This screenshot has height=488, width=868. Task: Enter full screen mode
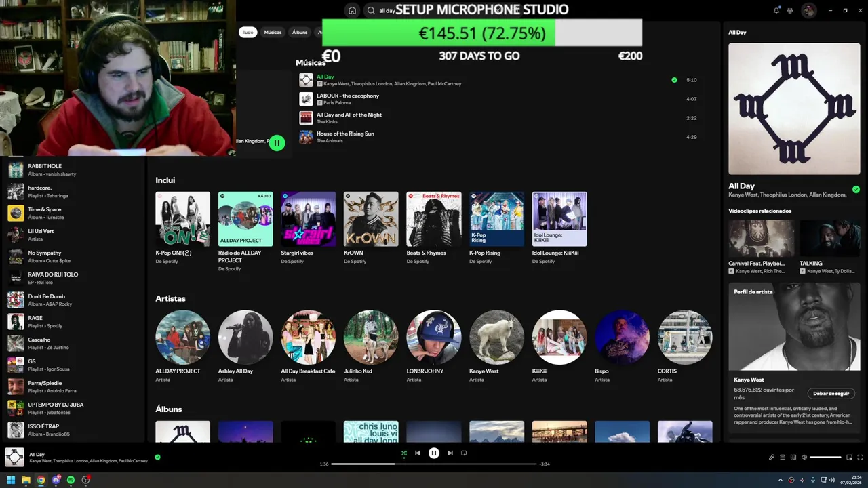point(861,457)
